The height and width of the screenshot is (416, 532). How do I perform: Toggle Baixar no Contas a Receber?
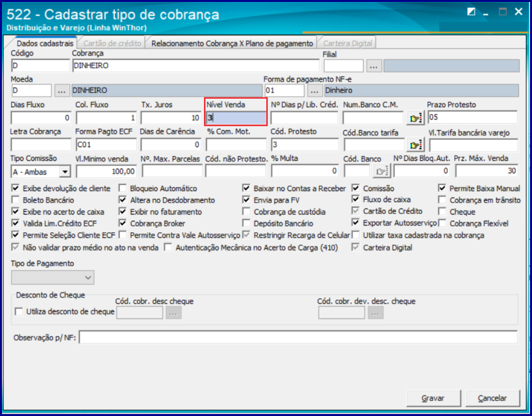pyautogui.click(x=246, y=188)
